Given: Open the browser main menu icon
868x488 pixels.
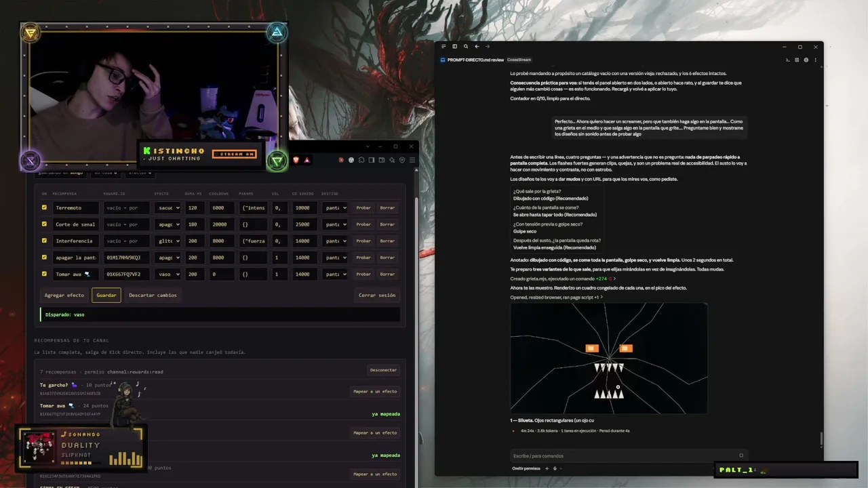Looking at the screenshot, I should coord(412,160).
